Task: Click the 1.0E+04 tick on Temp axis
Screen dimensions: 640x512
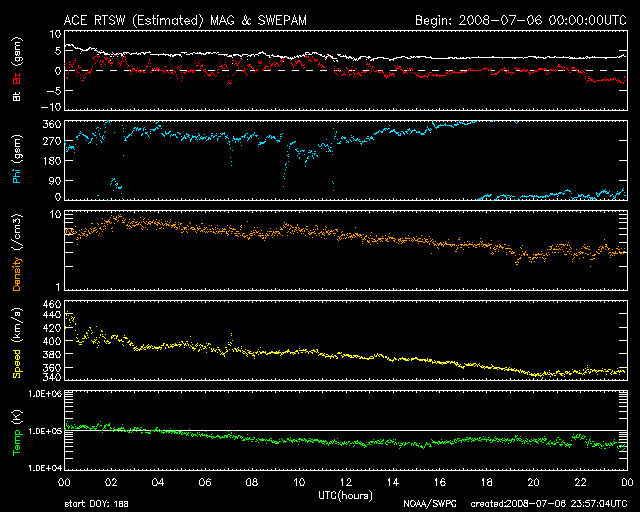Action: click(45, 468)
